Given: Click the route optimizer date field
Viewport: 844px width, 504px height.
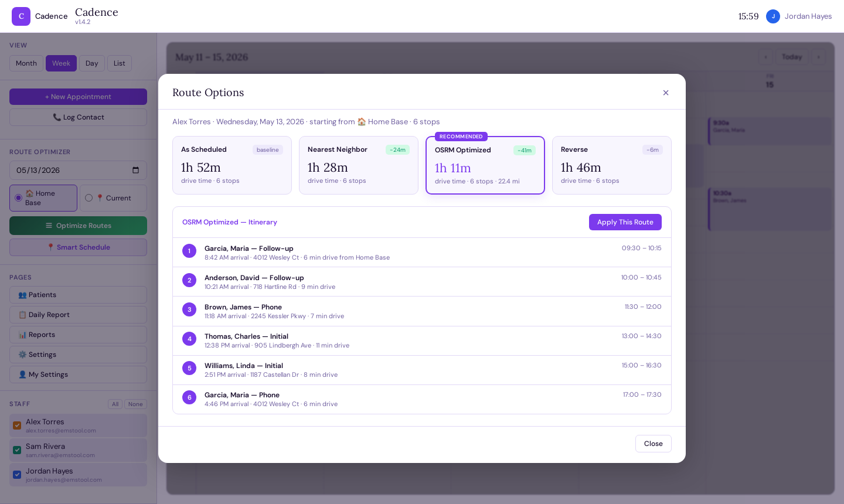Looking at the screenshot, I should (x=78, y=171).
